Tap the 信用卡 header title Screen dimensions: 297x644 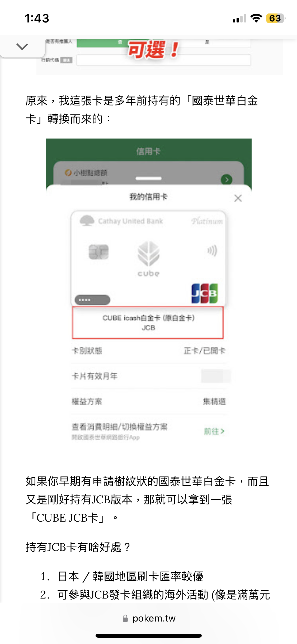148,151
